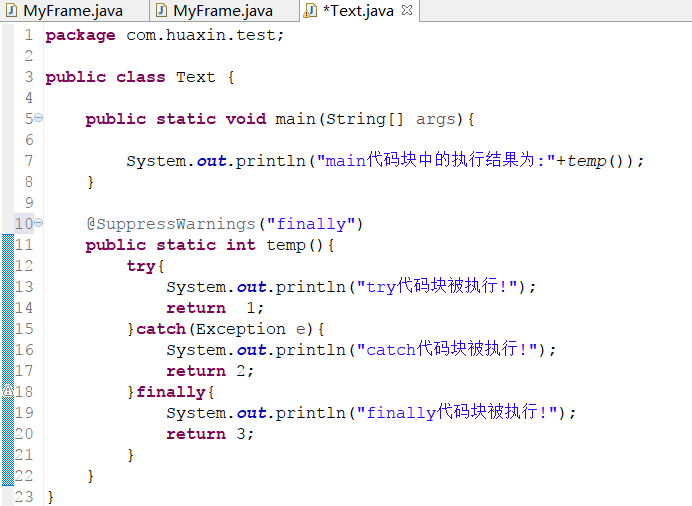Click the Java file icon on *Text.java tab

[310, 11]
